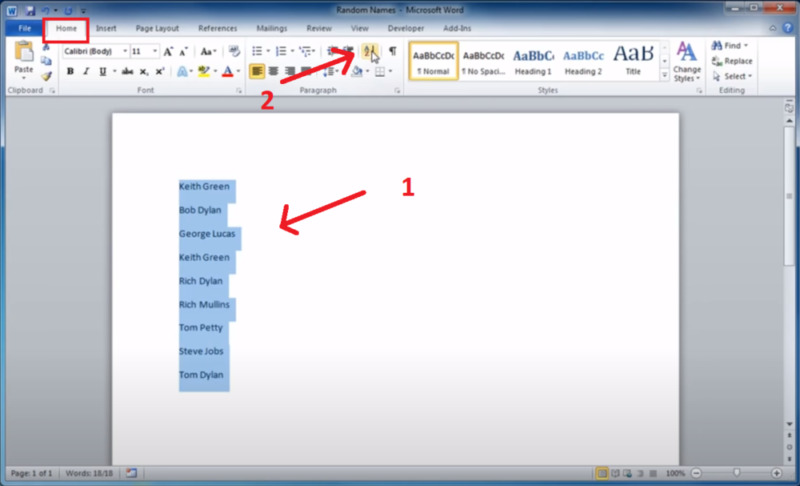Expand the font color dropdown arrow
This screenshot has width=800, height=486.
coord(238,71)
